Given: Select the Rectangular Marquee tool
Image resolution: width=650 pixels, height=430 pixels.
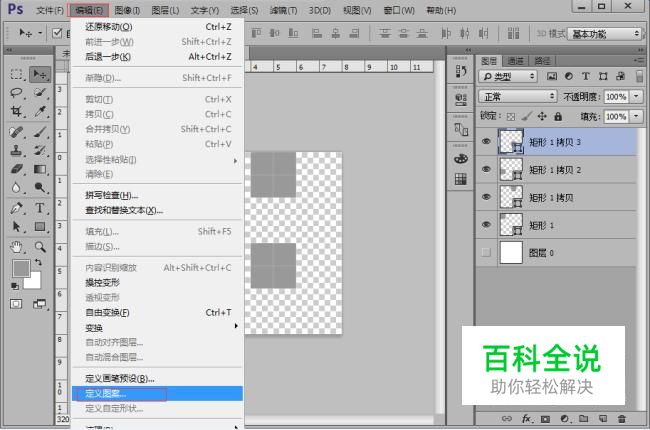Looking at the screenshot, I should point(17,74).
